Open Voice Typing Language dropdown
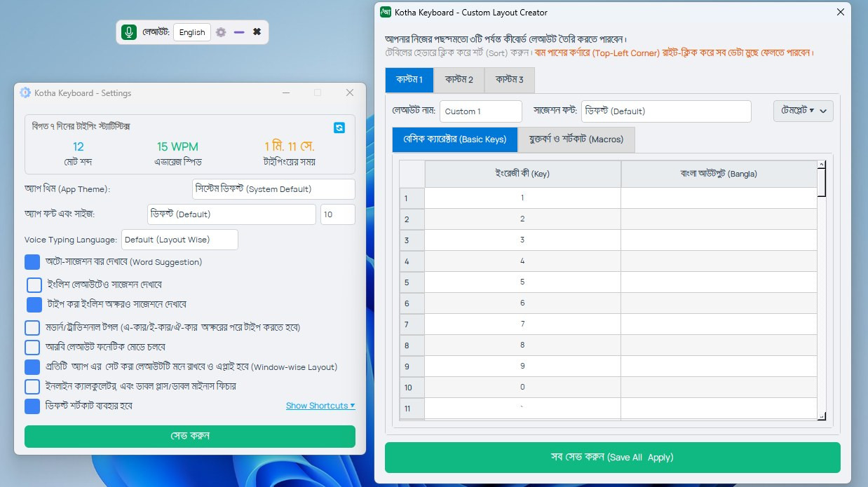 (x=179, y=240)
